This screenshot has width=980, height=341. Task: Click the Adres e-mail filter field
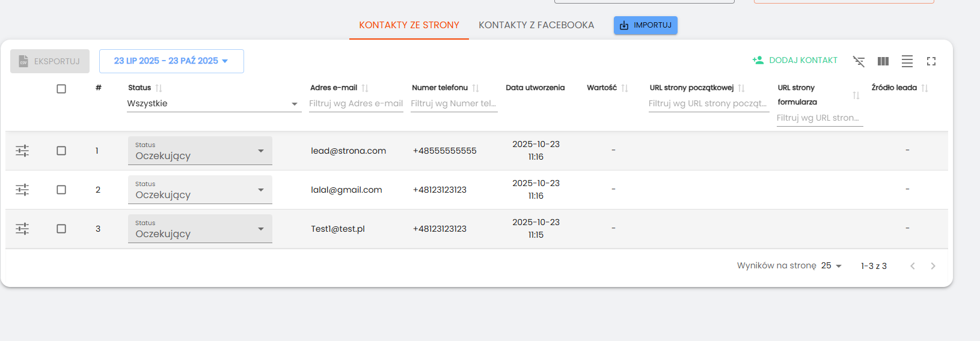point(356,104)
